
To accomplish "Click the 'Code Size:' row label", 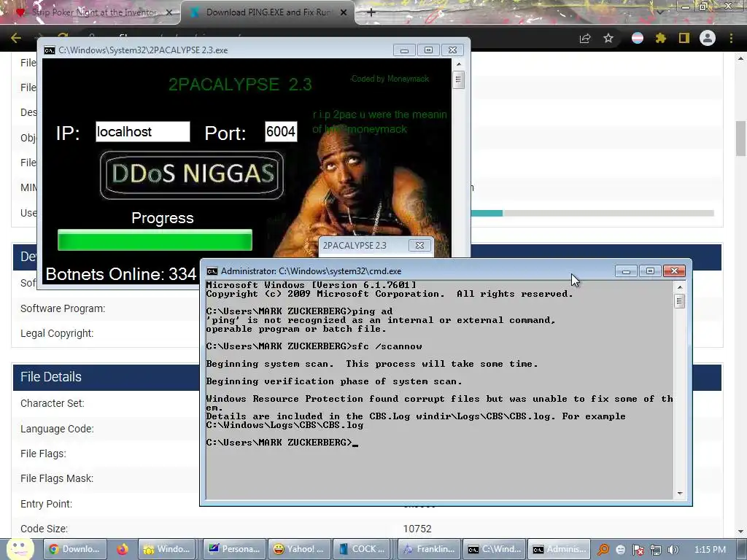I will click(44, 529).
